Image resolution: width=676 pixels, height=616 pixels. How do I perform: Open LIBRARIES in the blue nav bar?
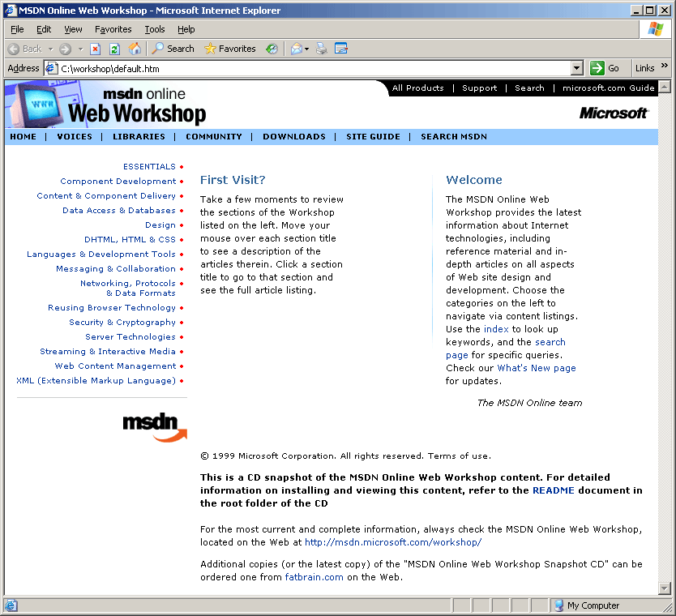[139, 137]
